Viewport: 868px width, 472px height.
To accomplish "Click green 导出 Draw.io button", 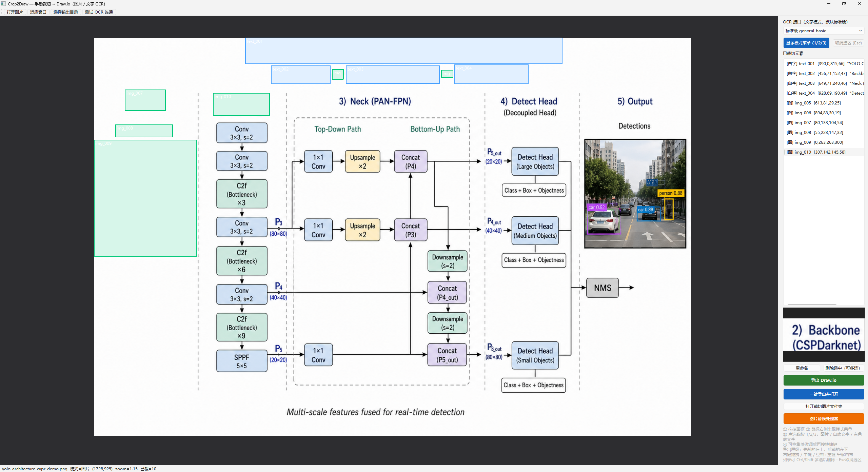I will [824, 380].
